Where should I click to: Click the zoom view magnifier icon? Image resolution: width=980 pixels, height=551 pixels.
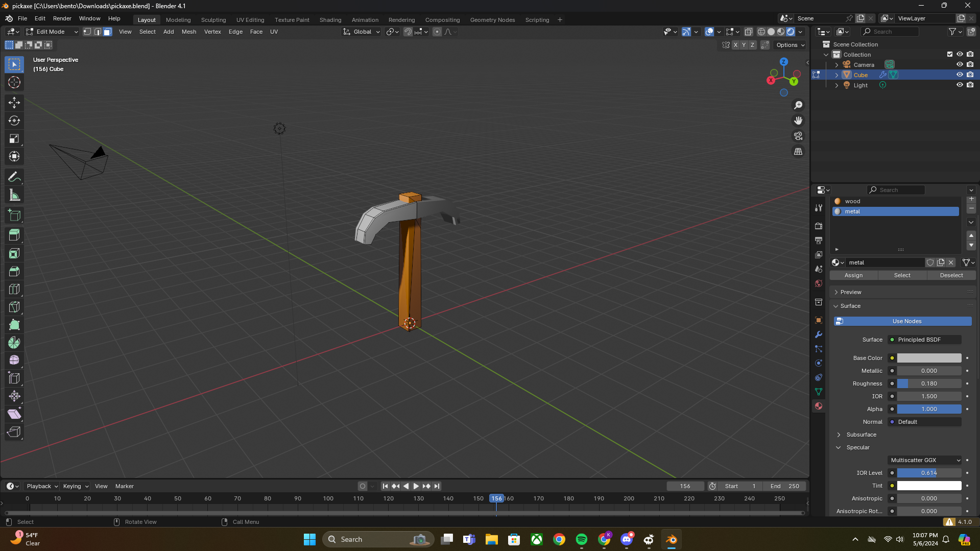[798, 105]
